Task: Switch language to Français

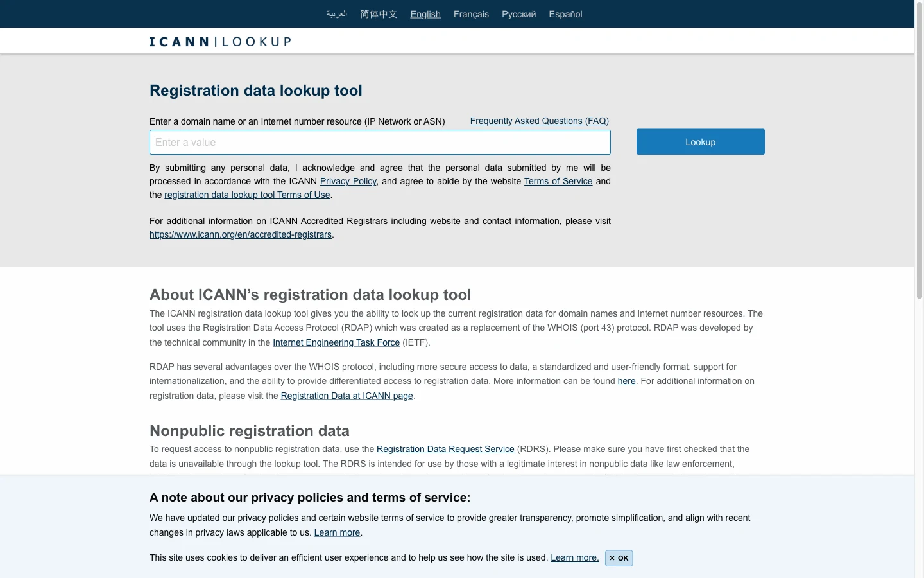Action: point(471,14)
